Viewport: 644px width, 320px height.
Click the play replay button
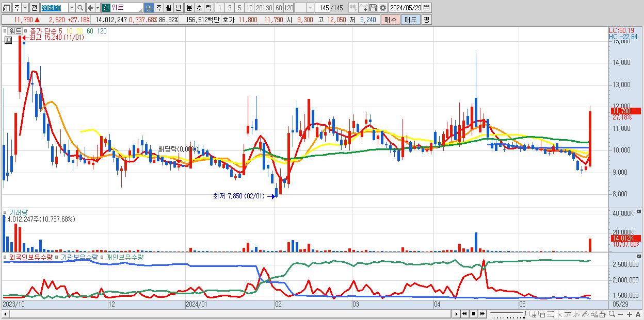click(457, 314)
